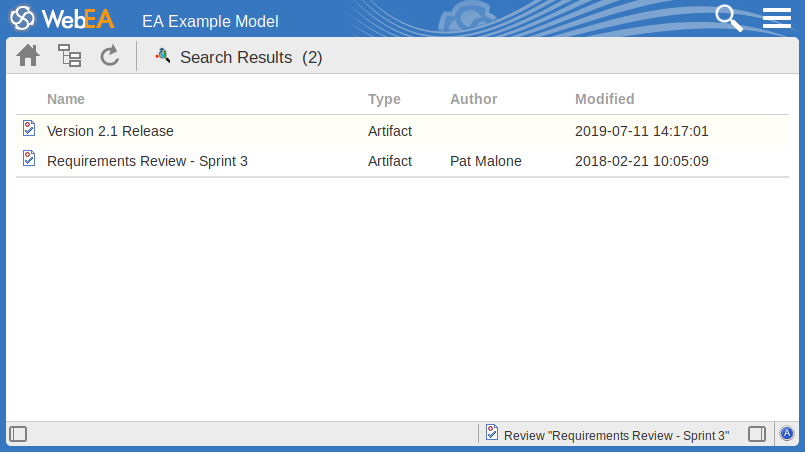This screenshot has width=805, height=452.
Task: Sort results by Author column
Action: coord(473,99)
